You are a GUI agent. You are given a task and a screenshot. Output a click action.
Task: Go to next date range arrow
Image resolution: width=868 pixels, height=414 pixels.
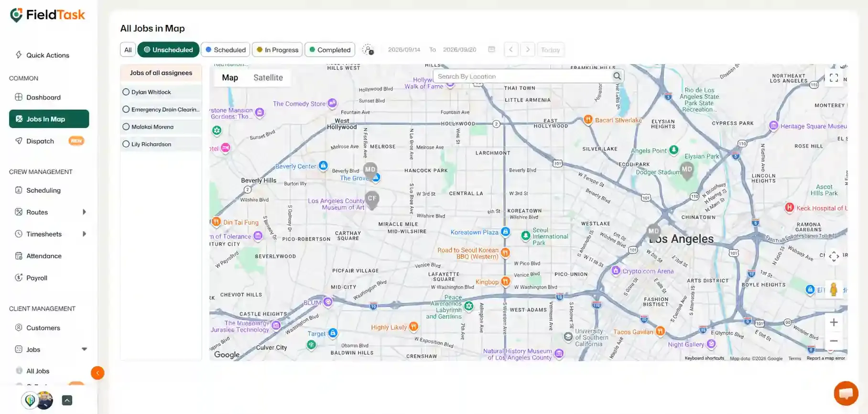(528, 49)
